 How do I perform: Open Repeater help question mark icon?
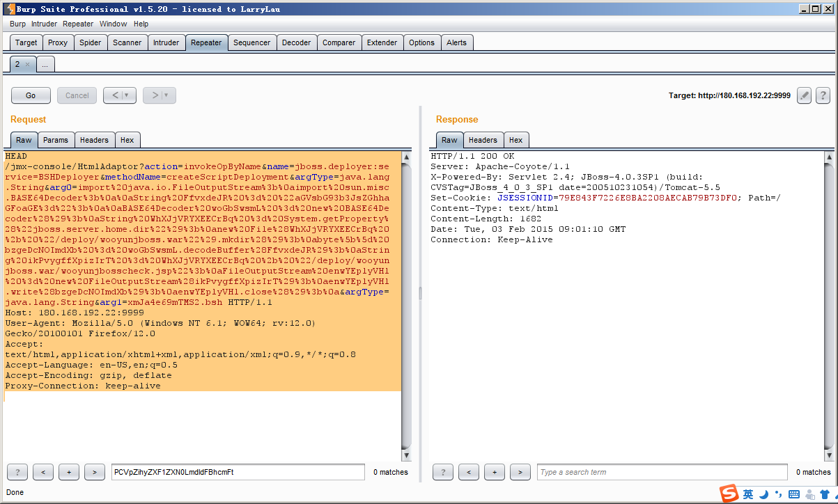(823, 95)
